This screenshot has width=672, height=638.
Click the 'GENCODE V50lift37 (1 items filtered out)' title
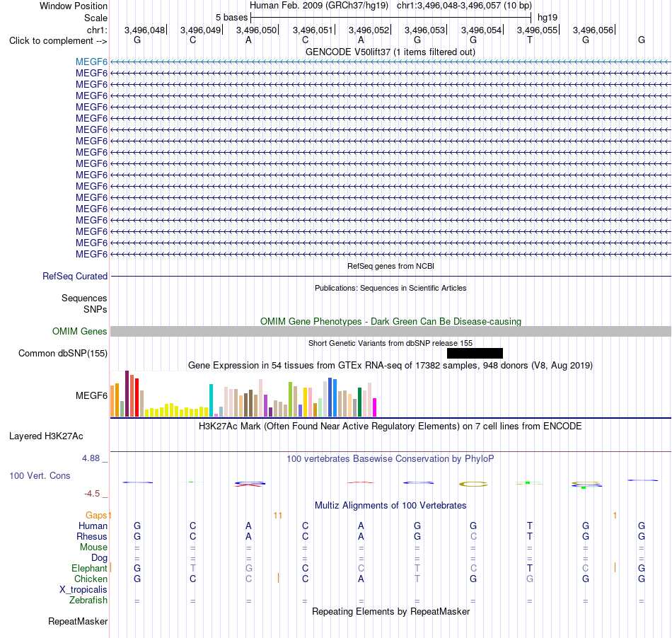390,52
